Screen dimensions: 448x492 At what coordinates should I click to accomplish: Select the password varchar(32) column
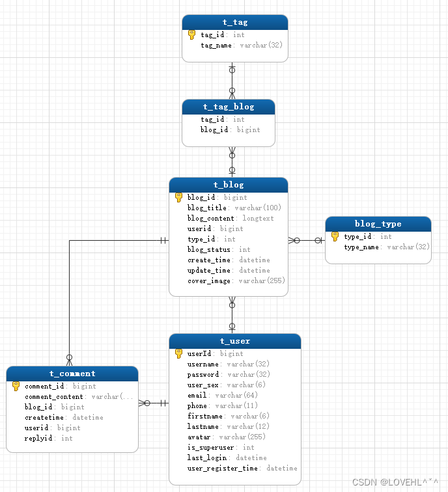click(229, 374)
